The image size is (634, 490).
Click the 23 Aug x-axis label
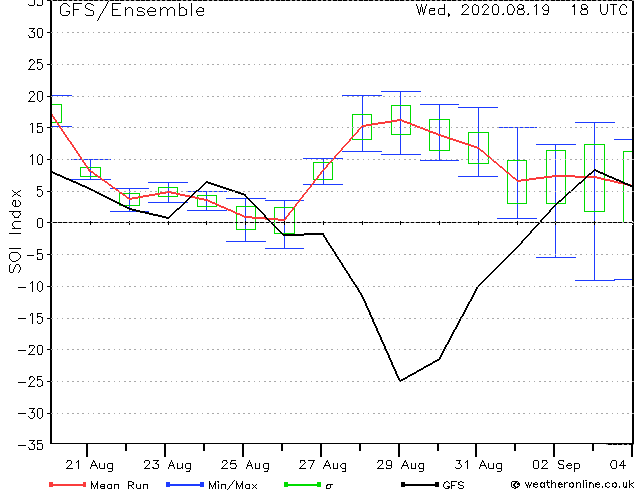[x=167, y=465]
